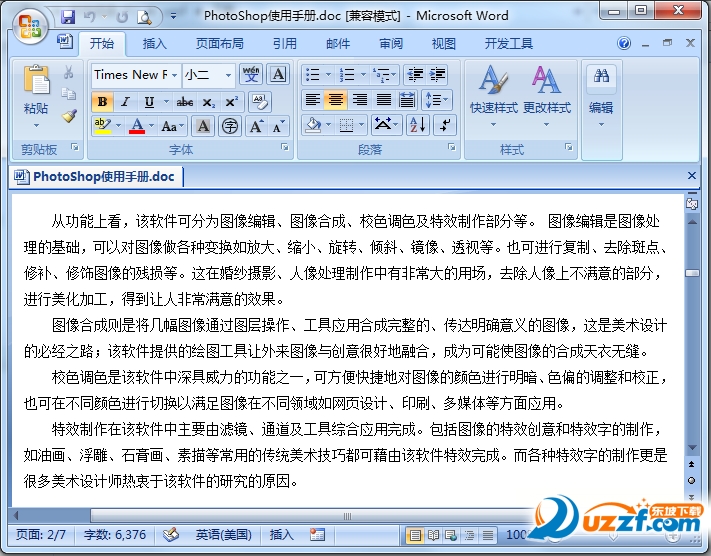Align the text right
The height and width of the screenshot is (556, 711).
(x=360, y=100)
